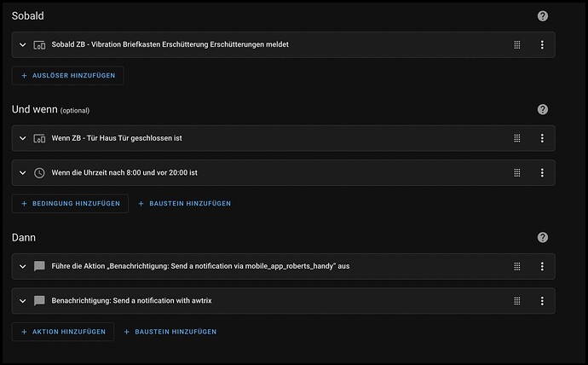
Task: Expand the Tür Haus Tür condition
Action: pyautogui.click(x=23, y=138)
